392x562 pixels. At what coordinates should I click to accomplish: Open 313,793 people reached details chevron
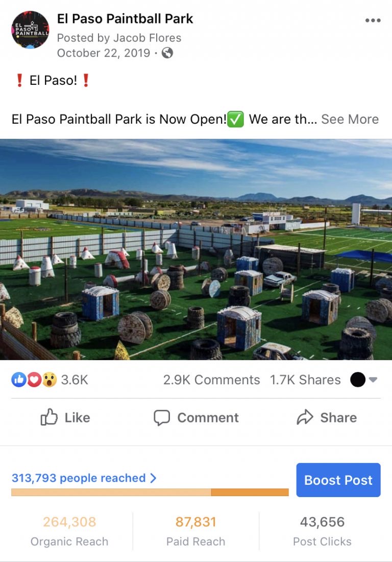pos(153,478)
